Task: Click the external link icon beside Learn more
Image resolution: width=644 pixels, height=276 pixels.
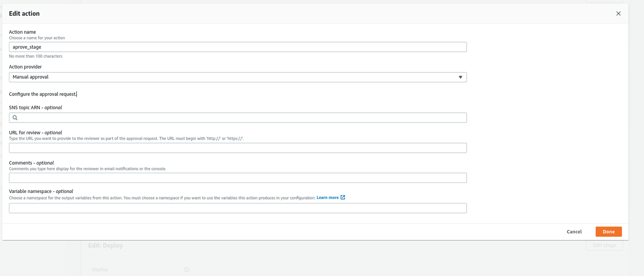Action: (343, 198)
